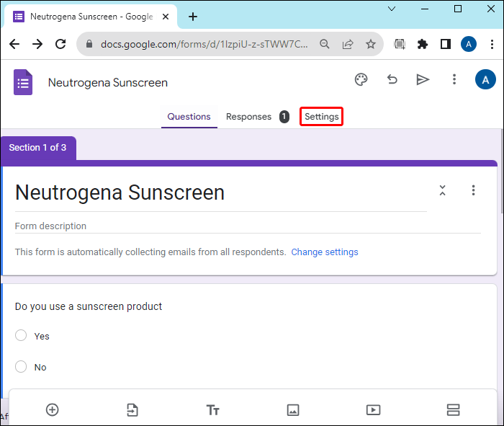Open the Customize Theme palette icon

(x=361, y=79)
